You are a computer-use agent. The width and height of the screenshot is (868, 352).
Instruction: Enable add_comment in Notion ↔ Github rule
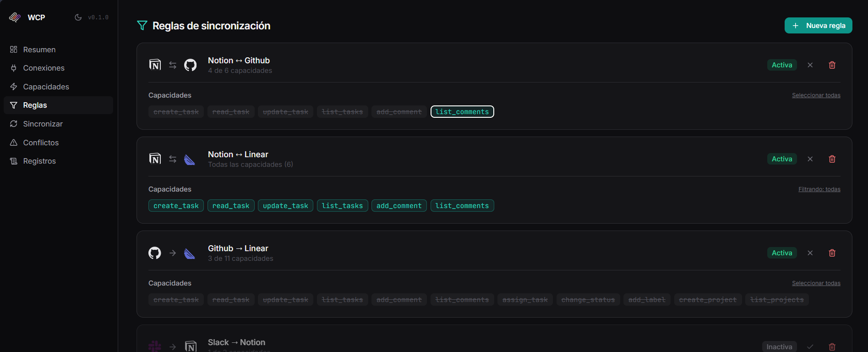coord(399,112)
